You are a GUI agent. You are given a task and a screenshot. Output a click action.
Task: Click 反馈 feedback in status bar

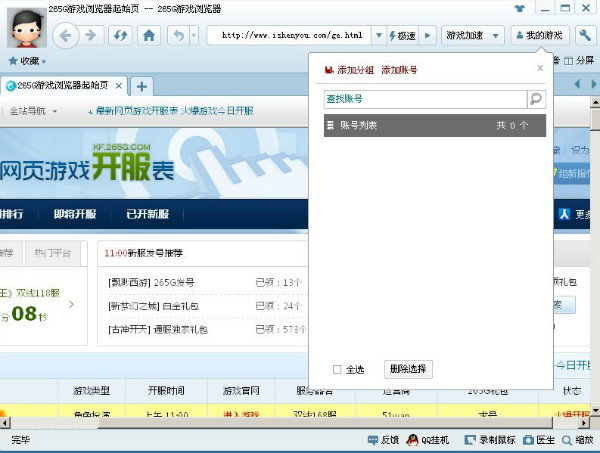point(383,440)
